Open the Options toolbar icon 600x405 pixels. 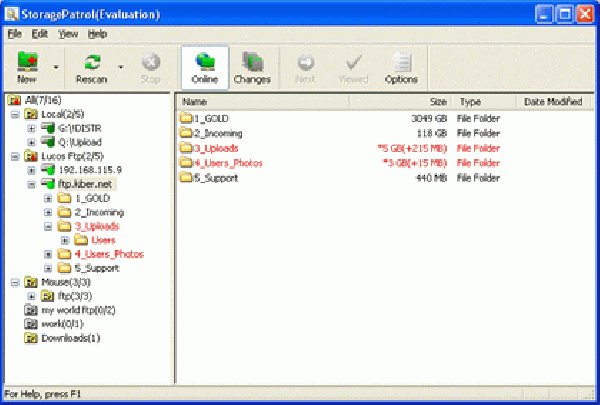(402, 62)
